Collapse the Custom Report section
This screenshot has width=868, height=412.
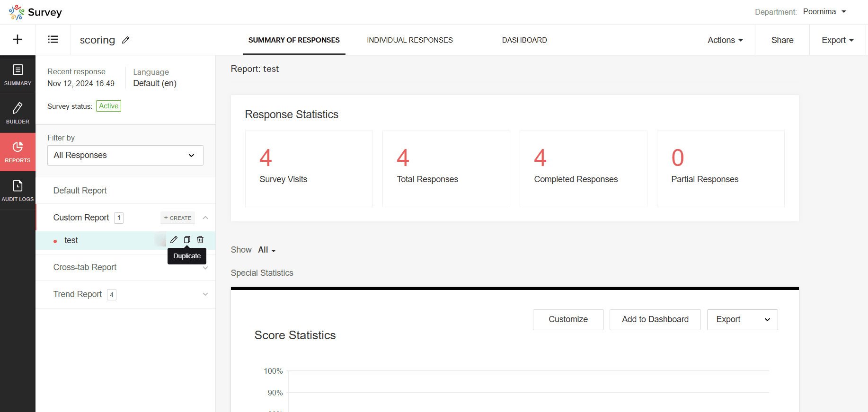205,218
